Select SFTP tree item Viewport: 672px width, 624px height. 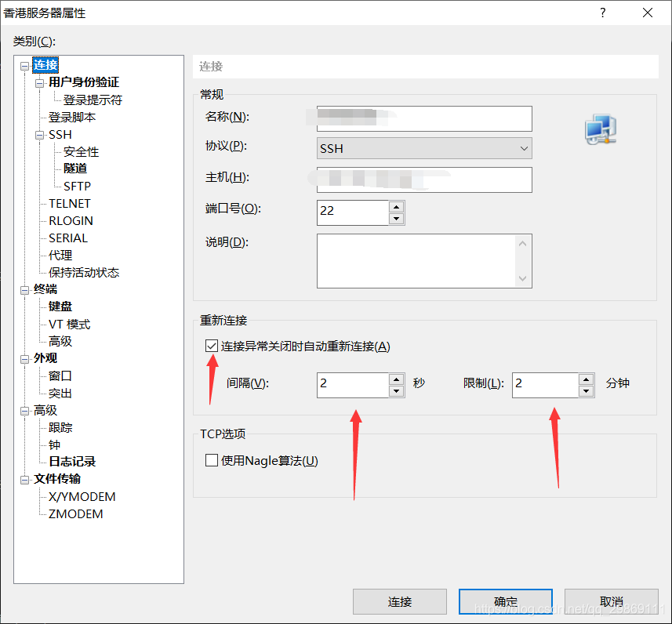pyautogui.click(x=77, y=186)
